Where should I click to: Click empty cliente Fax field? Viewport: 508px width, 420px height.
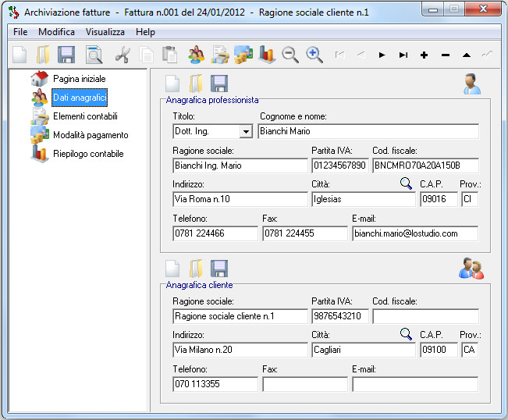[x=305, y=384]
